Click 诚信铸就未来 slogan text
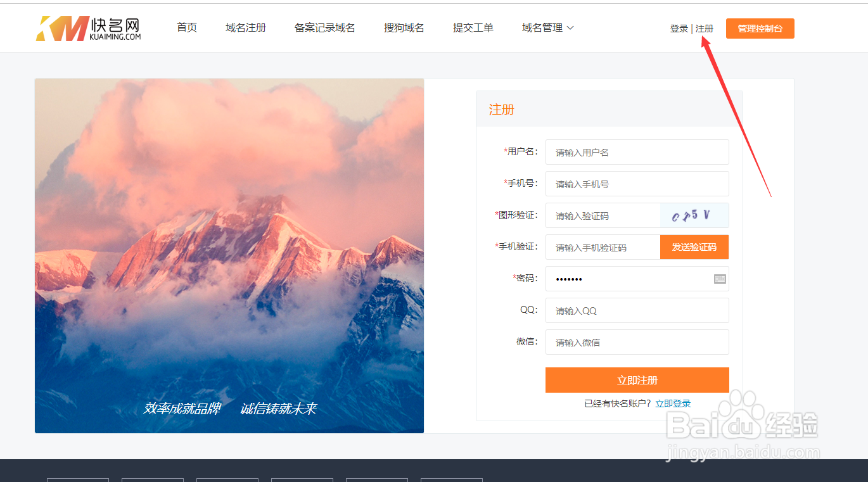Image resolution: width=868 pixels, height=482 pixels. (278, 409)
